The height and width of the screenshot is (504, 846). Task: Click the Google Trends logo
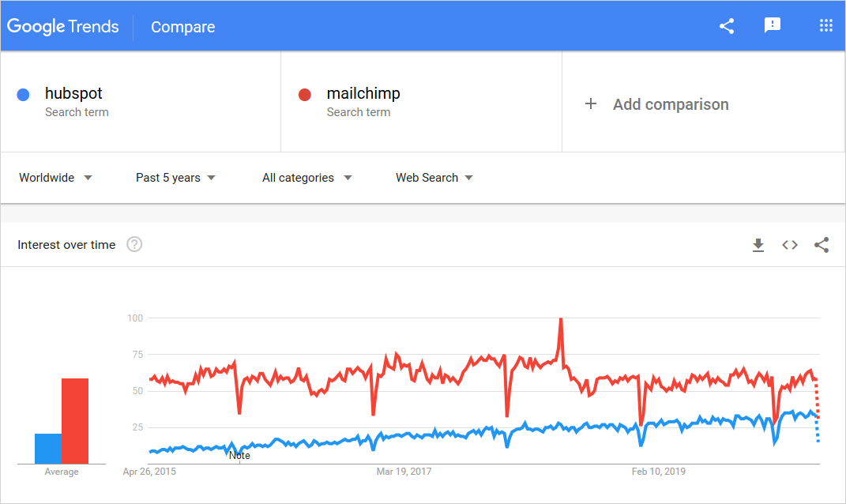click(x=63, y=27)
